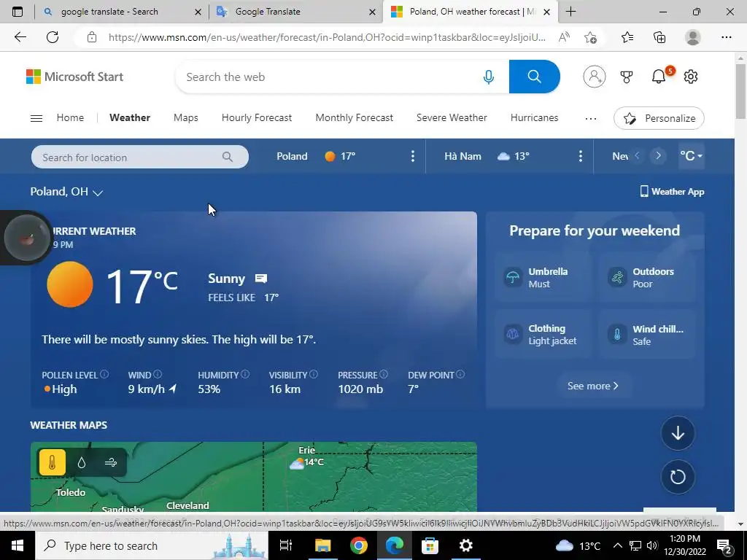Click the Personalize button
Viewport: 747px width, 560px height.
tap(659, 118)
